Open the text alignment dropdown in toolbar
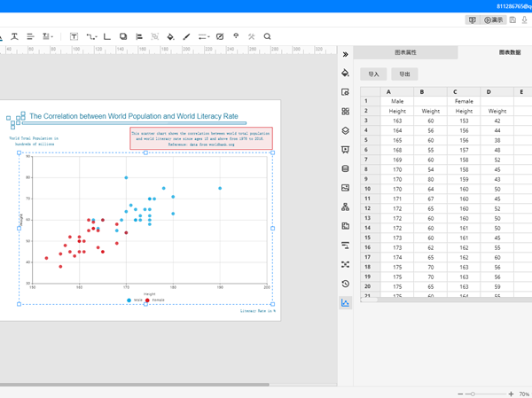532x398 pixels. [x=48, y=36]
